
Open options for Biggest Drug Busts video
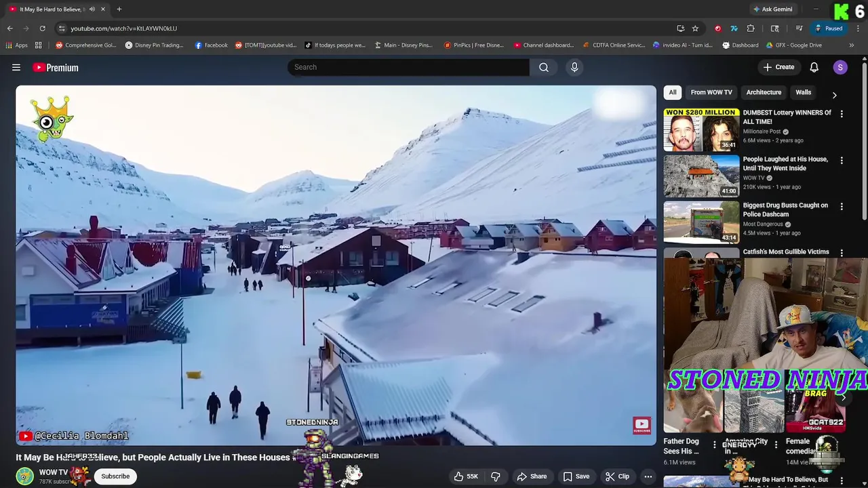point(842,207)
